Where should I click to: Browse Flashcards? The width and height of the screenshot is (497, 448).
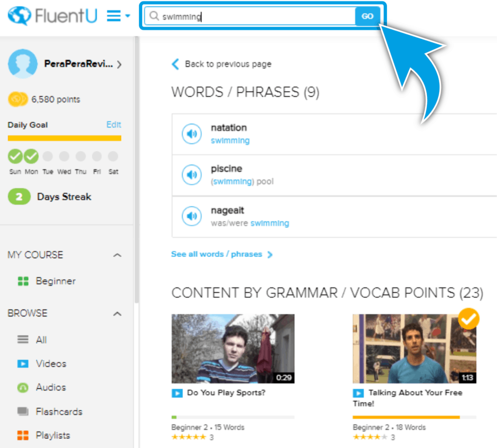(x=59, y=412)
